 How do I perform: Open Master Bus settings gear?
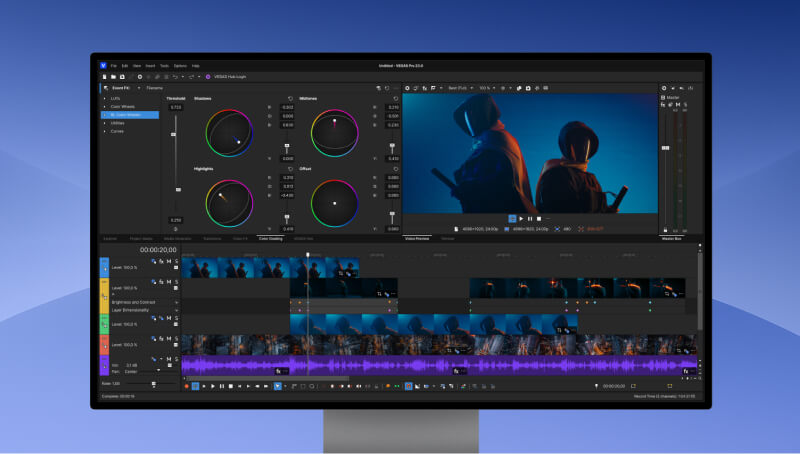point(664,88)
